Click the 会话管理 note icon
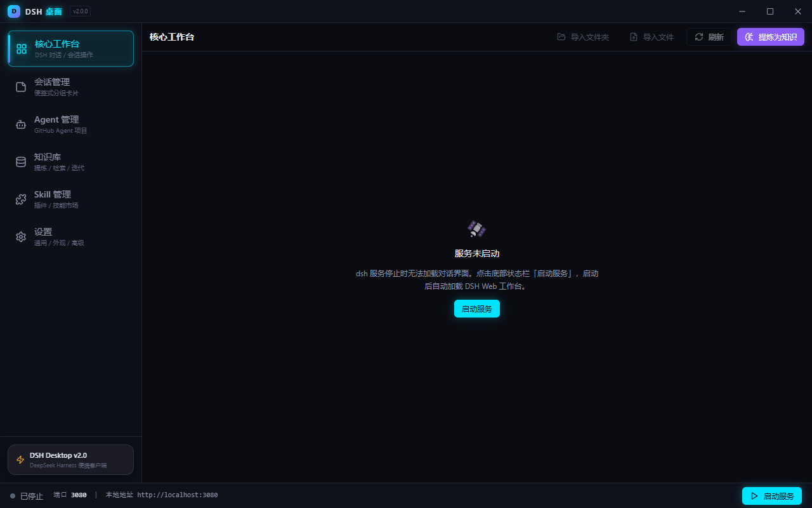812x508 pixels. 21,87
